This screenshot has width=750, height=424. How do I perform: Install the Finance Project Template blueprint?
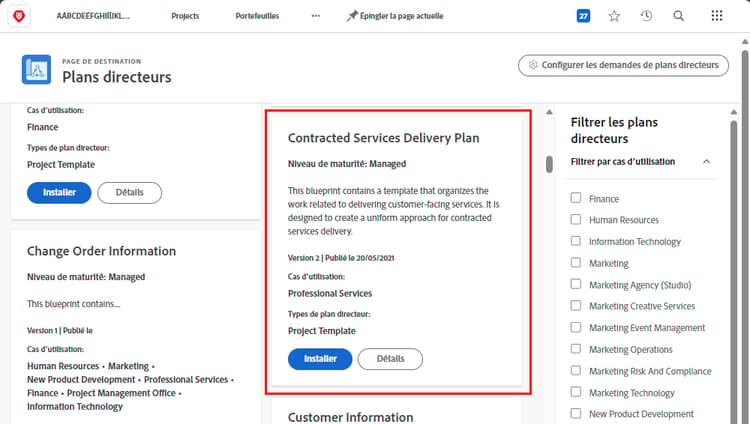point(59,192)
